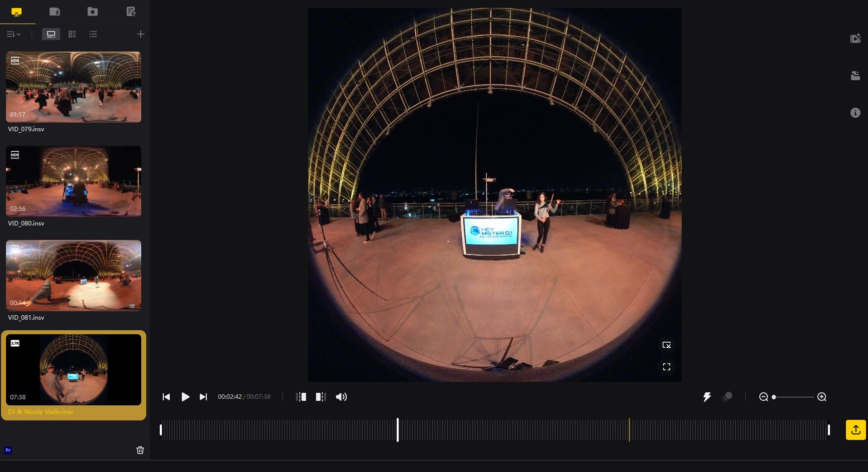Click the video preview area

pyautogui.click(x=494, y=195)
